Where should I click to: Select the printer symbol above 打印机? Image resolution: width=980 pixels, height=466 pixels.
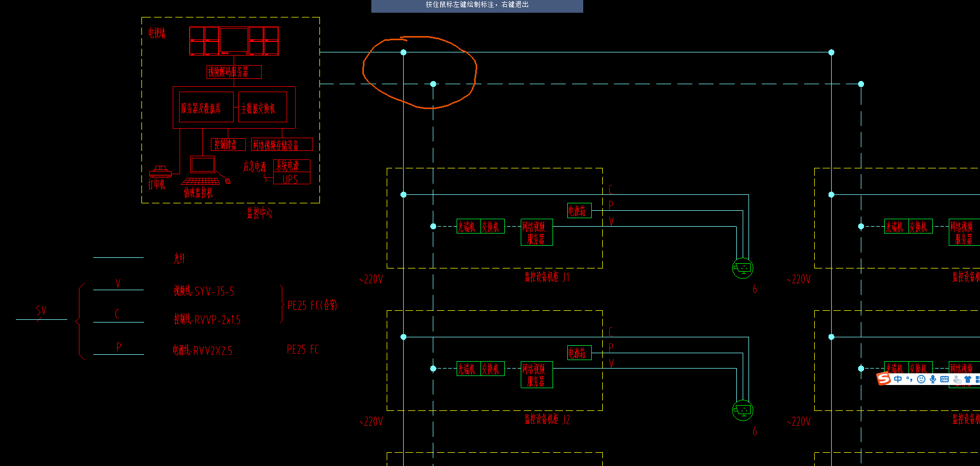point(161,171)
